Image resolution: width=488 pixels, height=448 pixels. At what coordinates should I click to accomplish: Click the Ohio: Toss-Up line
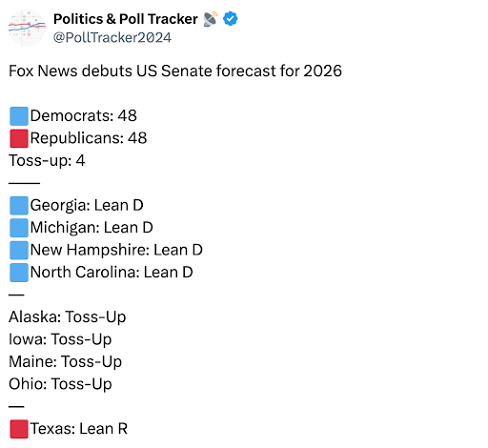click(x=60, y=384)
